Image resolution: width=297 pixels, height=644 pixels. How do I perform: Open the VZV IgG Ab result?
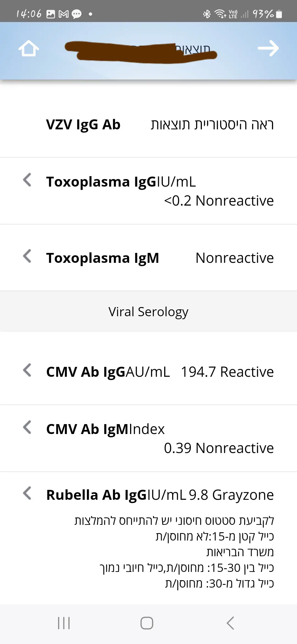(83, 124)
